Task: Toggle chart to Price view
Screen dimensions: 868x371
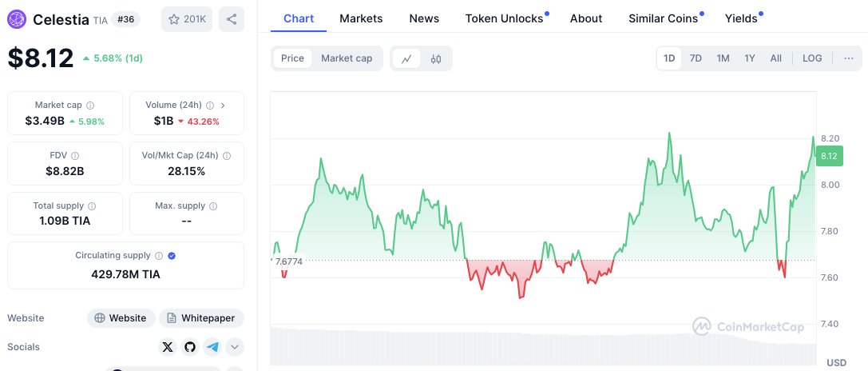Action: pos(292,58)
